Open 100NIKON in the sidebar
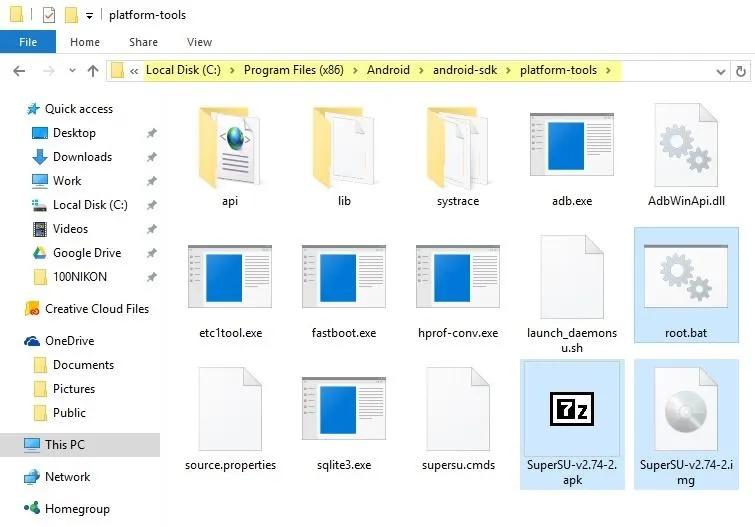755x527 pixels. point(70,277)
